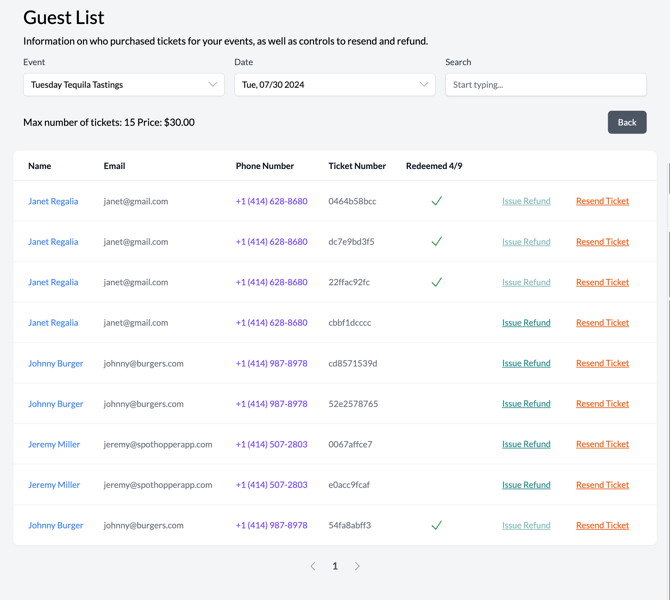Click redeemed checkmark for ticket dc7e9bd3f5
This screenshot has height=600, width=670.
click(436, 242)
